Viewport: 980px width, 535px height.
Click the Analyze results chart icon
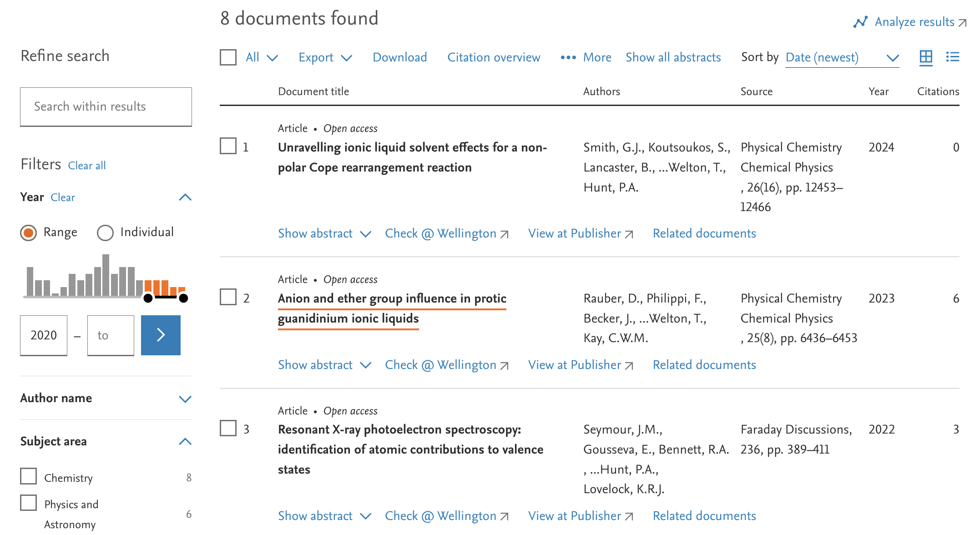860,22
